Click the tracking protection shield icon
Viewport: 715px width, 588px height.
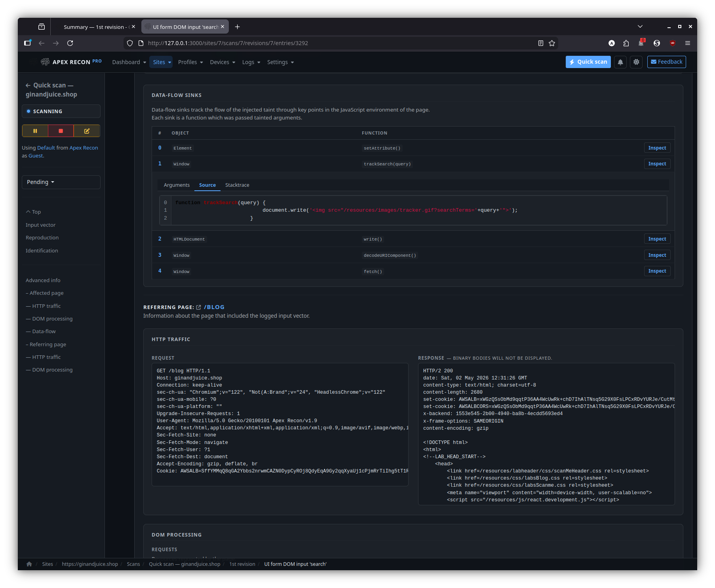click(130, 43)
